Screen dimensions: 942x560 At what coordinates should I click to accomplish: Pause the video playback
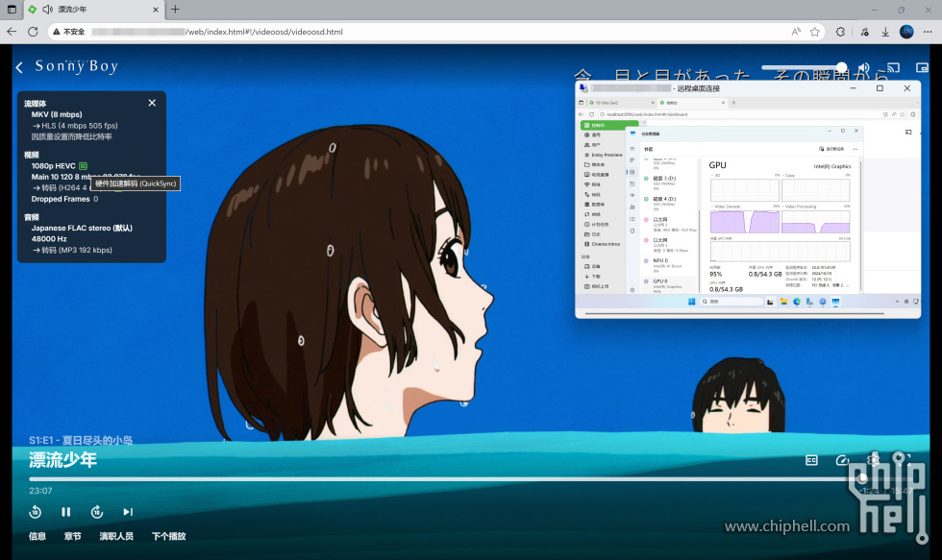tap(66, 512)
